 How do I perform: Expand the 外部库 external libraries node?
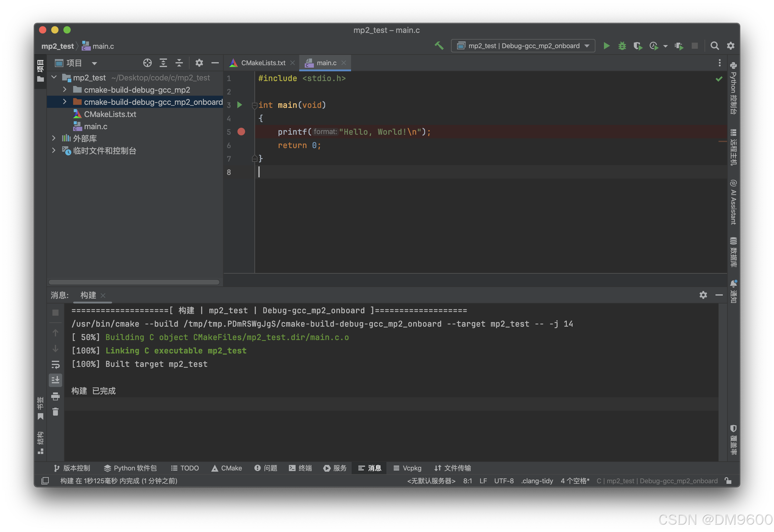pyautogui.click(x=54, y=138)
